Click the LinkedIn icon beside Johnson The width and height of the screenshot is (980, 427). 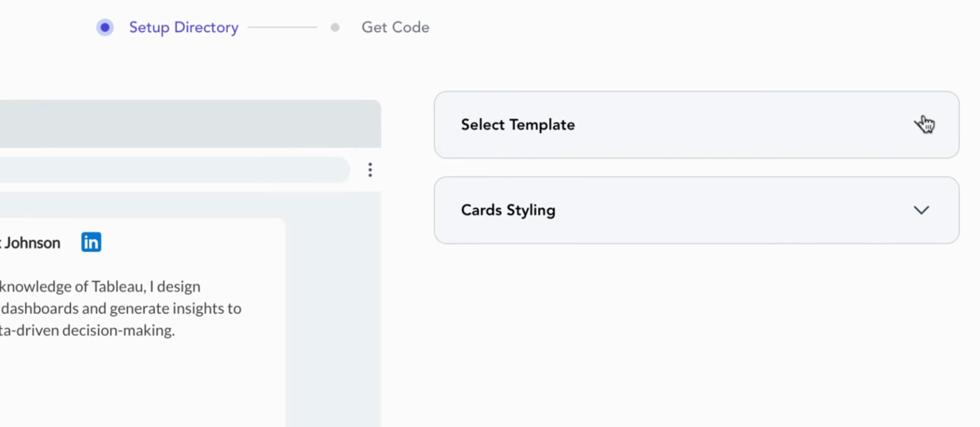point(91,242)
